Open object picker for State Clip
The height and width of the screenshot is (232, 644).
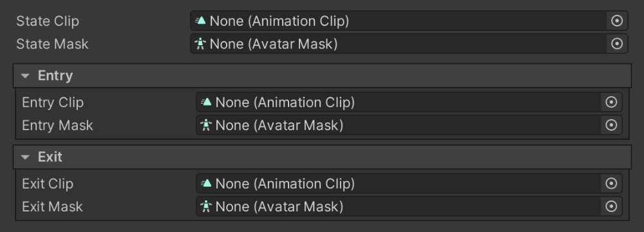pyautogui.click(x=617, y=21)
